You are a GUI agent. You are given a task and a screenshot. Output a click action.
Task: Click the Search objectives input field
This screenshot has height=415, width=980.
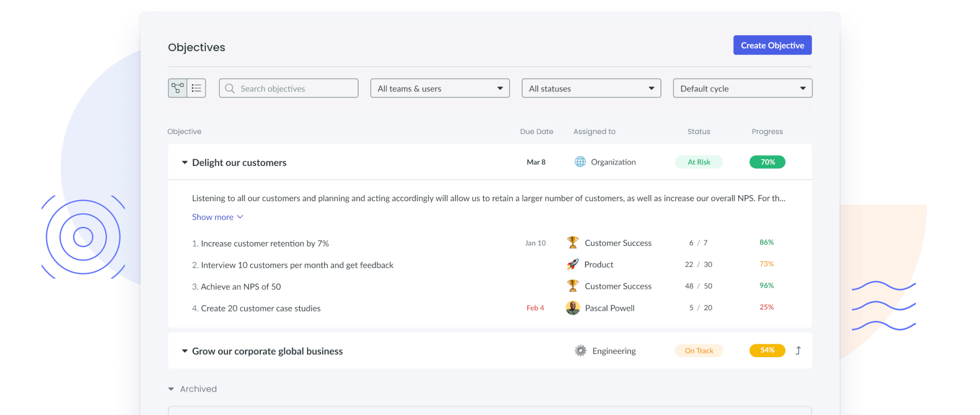297,89
